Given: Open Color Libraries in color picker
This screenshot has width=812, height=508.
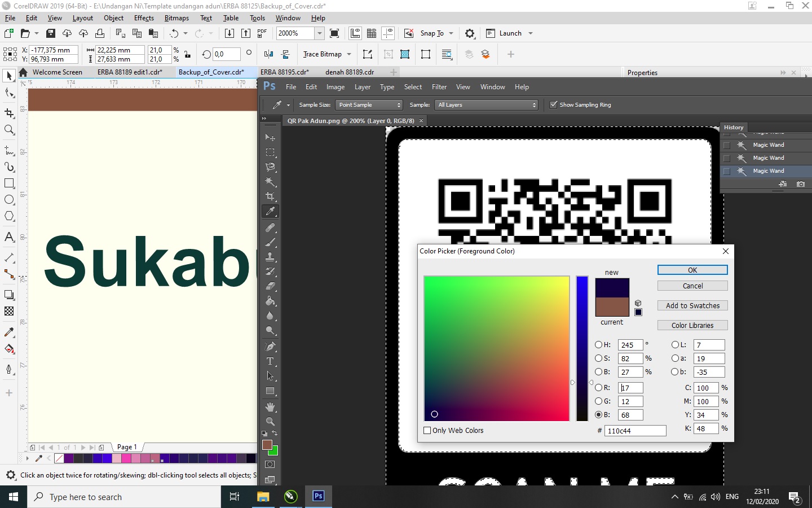Looking at the screenshot, I should (x=692, y=326).
